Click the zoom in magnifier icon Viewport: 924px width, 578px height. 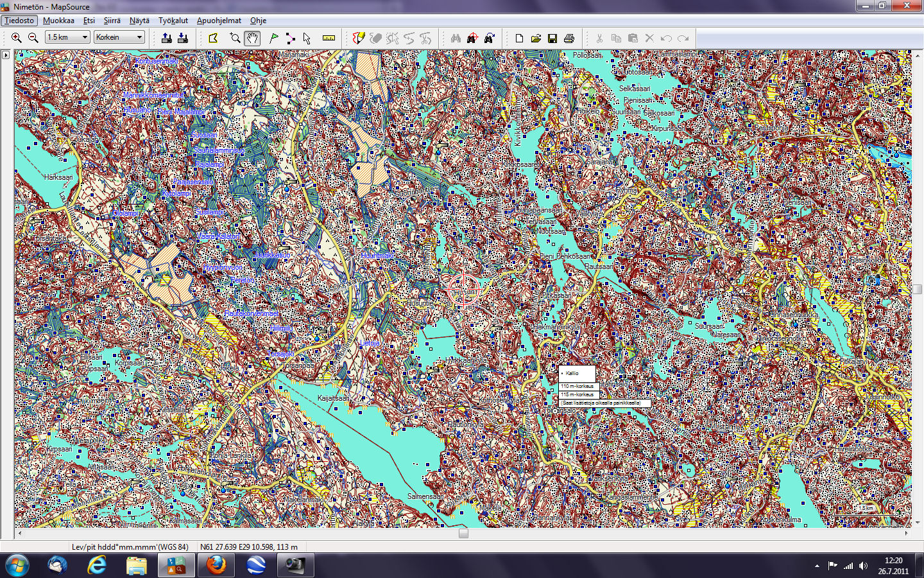click(17, 38)
